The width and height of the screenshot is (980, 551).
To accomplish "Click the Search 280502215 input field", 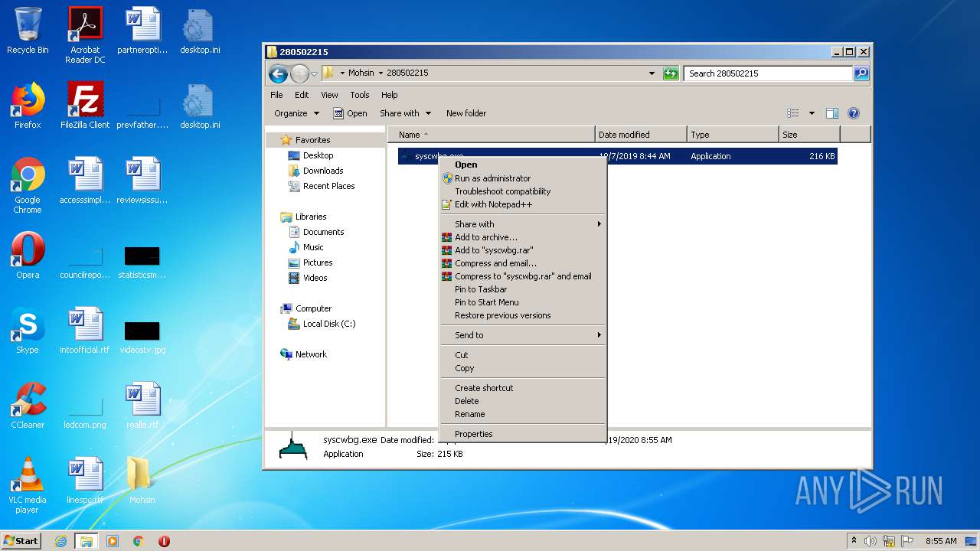I will (769, 73).
